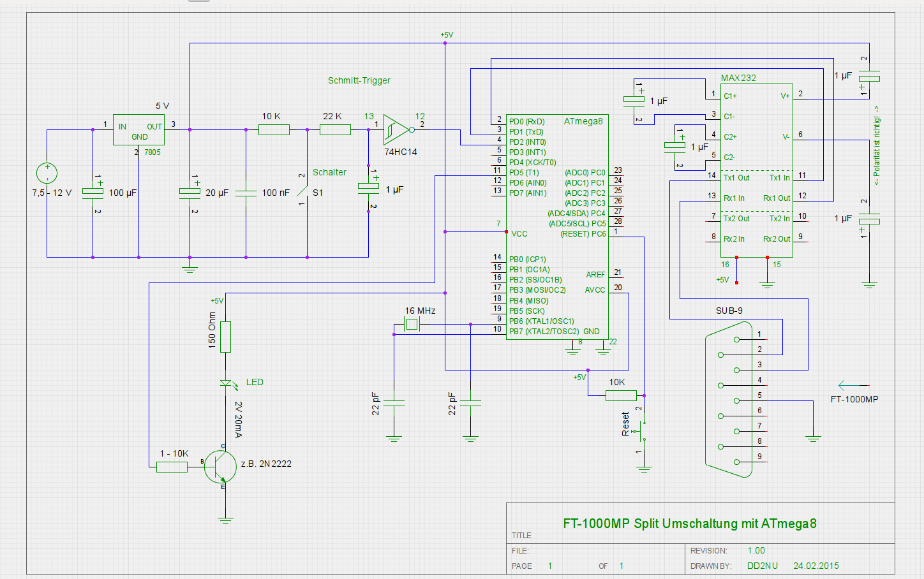Image resolution: width=924 pixels, height=579 pixels.
Task: Click the ground symbol below the transistor emitter
Action: click(225, 520)
